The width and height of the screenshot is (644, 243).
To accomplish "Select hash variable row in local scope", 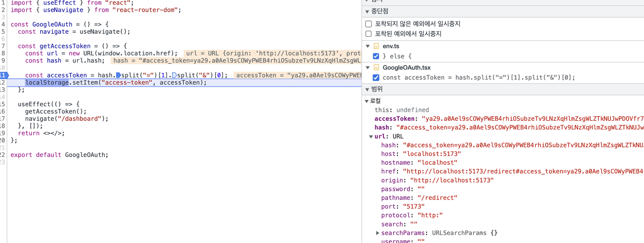I will tap(509, 128).
